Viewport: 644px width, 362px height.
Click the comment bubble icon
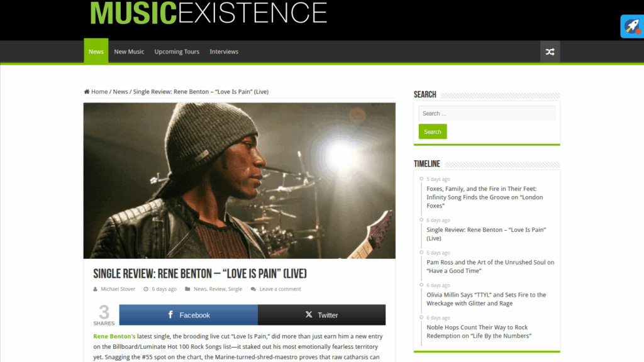click(x=253, y=289)
